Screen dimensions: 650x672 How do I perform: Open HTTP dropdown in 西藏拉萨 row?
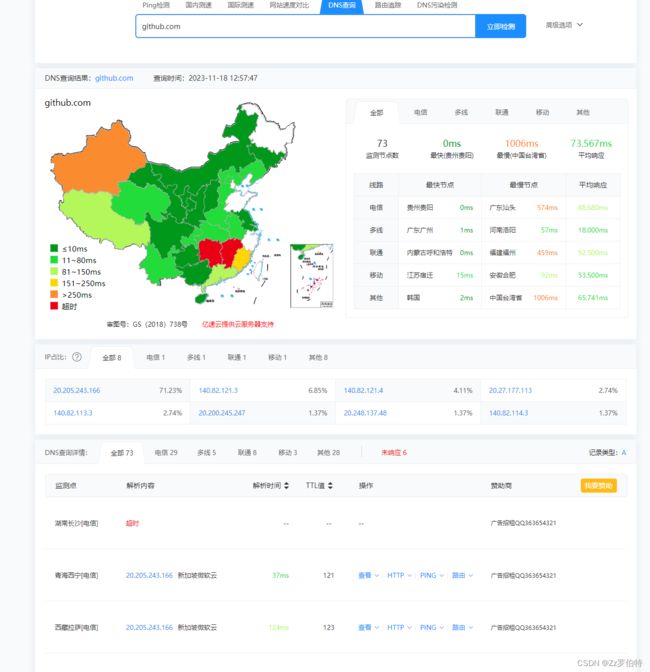tap(399, 627)
